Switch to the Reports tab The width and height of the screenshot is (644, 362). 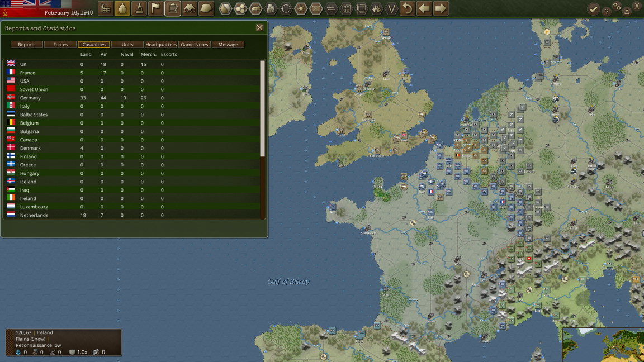pyautogui.click(x=27, y=44)
